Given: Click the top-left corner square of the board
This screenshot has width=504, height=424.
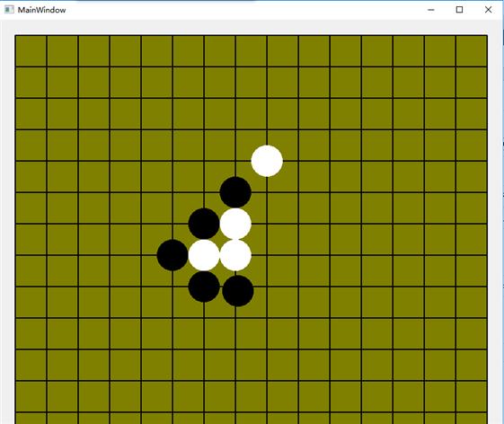Looking at the screenshot, I should [31, 51].
